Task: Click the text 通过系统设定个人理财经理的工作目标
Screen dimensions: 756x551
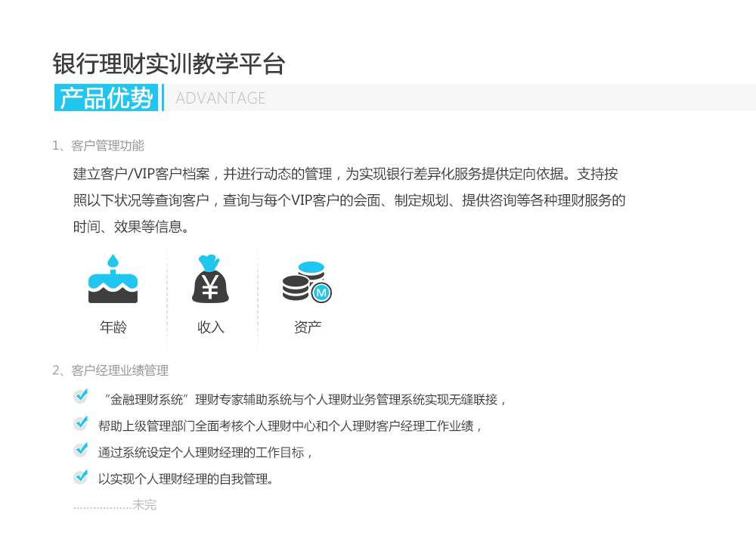Action: coord(206,453)
